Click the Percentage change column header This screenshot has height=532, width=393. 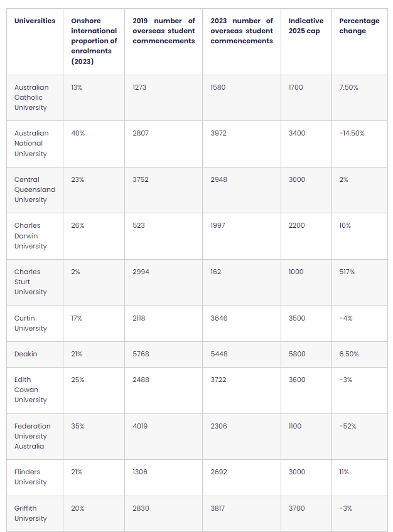359,26
